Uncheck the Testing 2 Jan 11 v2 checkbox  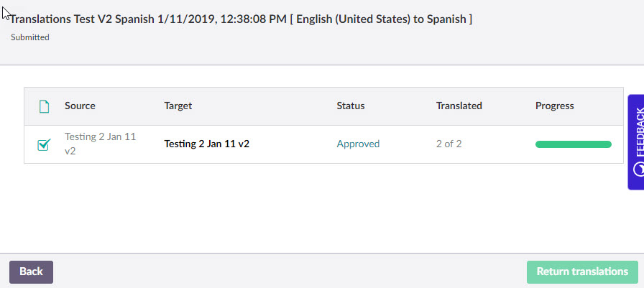(x=44, y=144)
